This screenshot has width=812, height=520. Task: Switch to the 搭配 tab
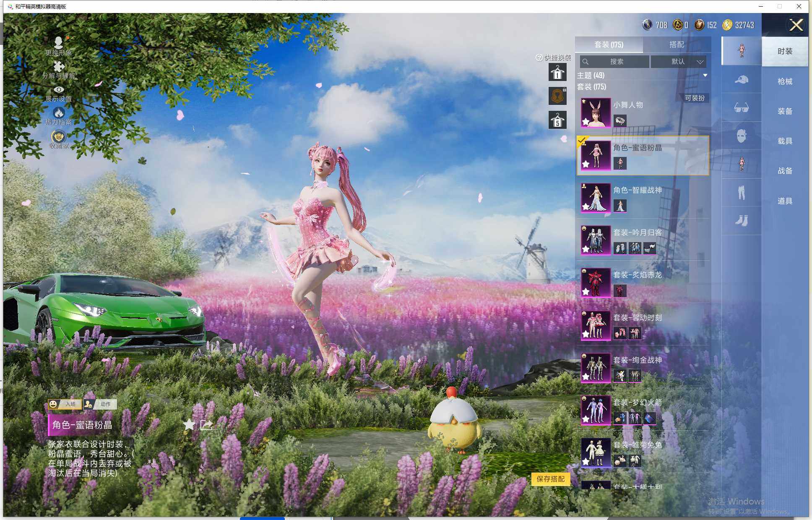point(677,44)
